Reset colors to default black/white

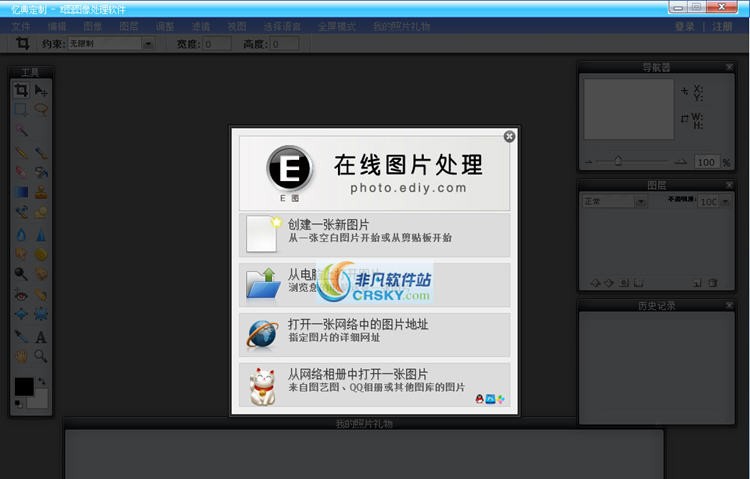[18, 404]
